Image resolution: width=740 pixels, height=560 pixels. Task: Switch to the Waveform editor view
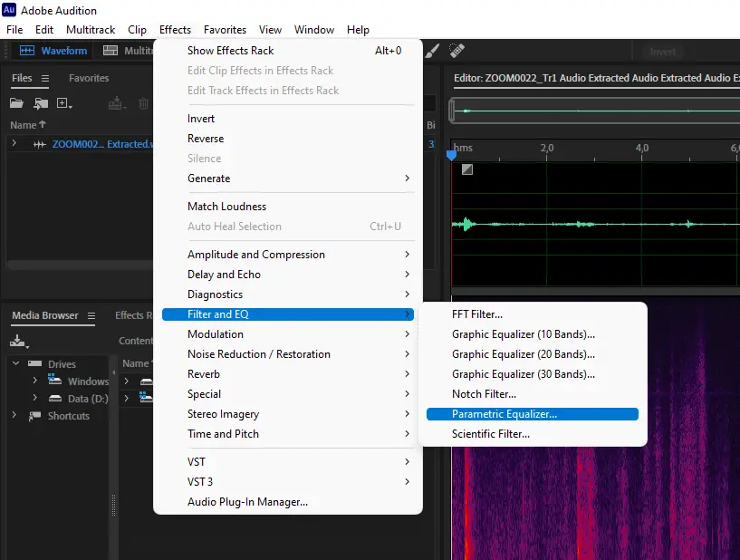[x=53, y=51]
